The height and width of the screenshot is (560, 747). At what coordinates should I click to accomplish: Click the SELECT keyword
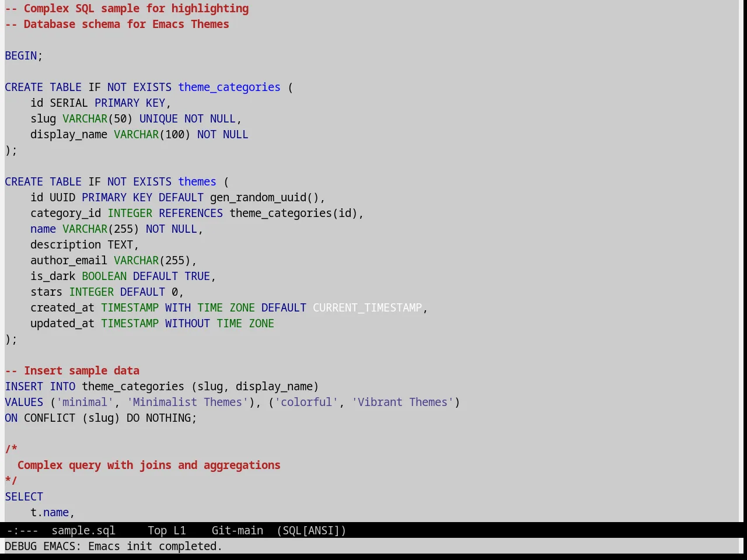[x=24, y=497]
